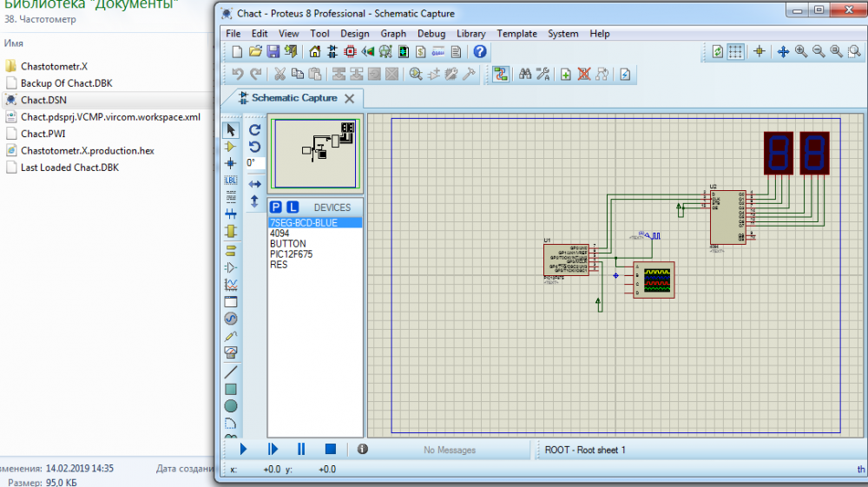Screen dimensions: 868x487
Task: Toggle the Selection Mode arrow tool
Action: coord(231,130)
